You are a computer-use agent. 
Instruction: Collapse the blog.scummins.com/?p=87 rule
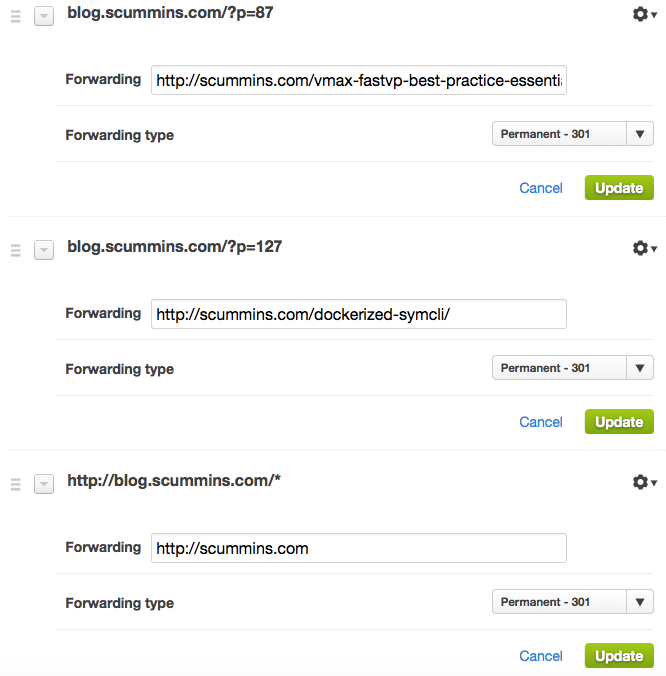[x=44, y=16]
